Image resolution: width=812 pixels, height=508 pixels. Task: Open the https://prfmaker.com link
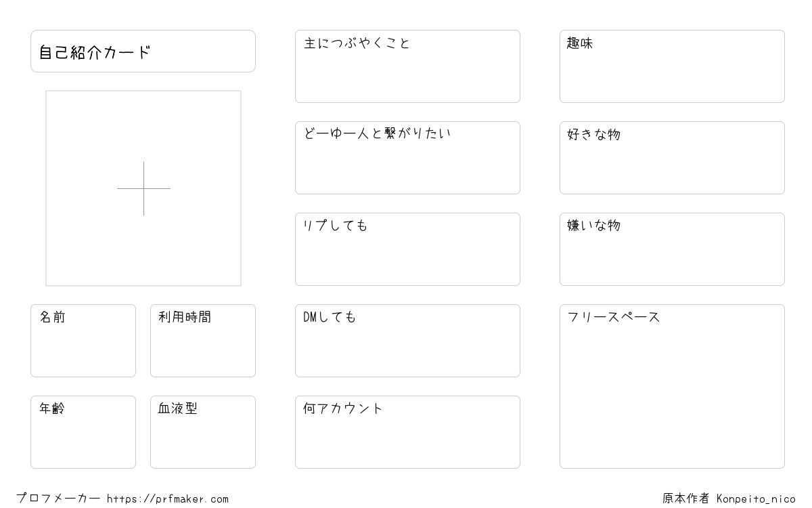point(168,499)
